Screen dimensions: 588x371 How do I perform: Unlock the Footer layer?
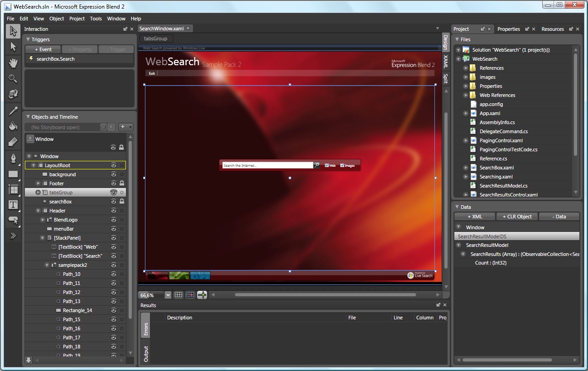(121, 183)
